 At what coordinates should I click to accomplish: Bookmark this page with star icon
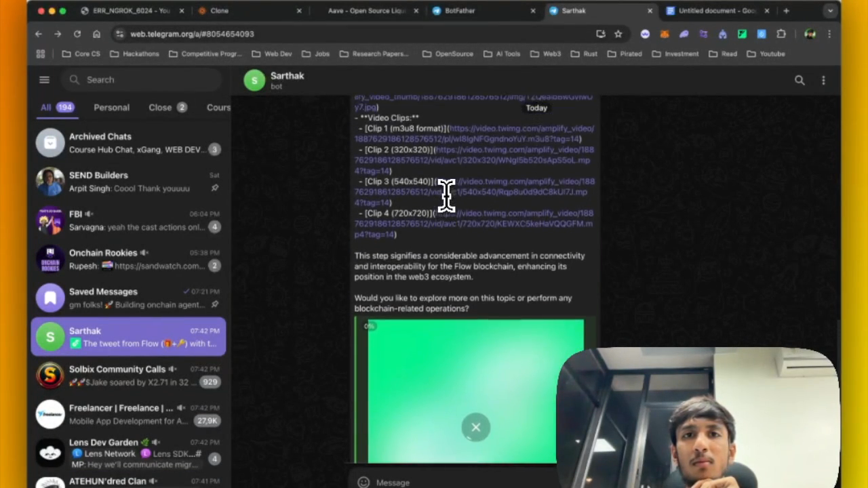(618, 34)
